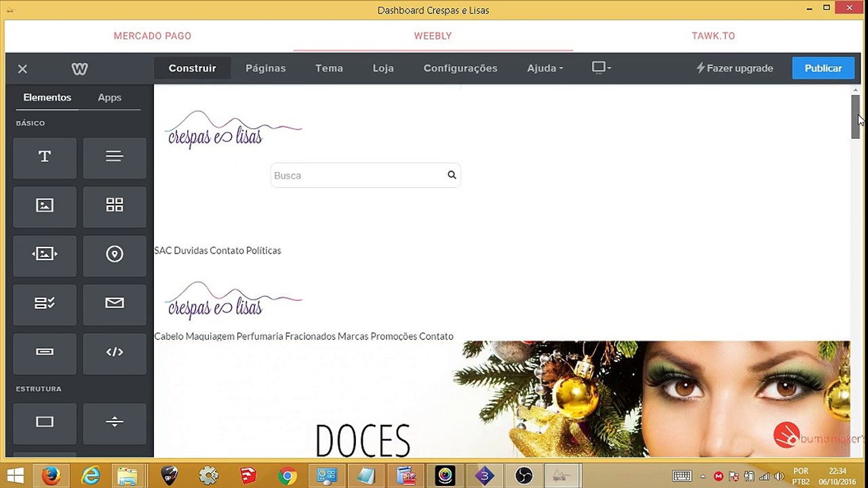Add a Button element

click(x=45, y=353)
